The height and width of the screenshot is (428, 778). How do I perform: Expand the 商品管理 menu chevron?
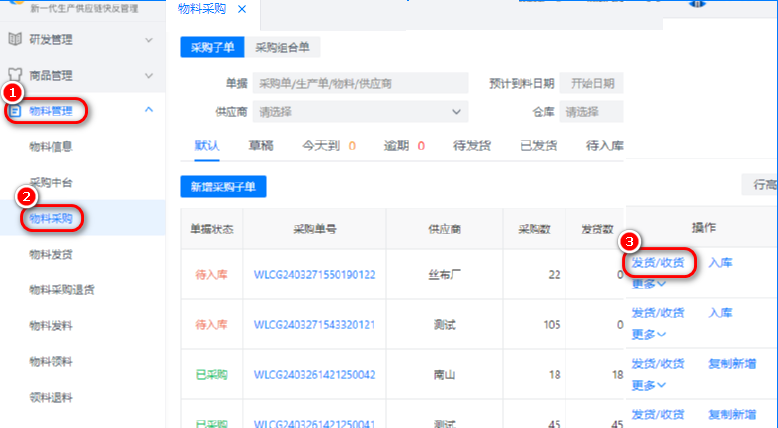point(149,75)
